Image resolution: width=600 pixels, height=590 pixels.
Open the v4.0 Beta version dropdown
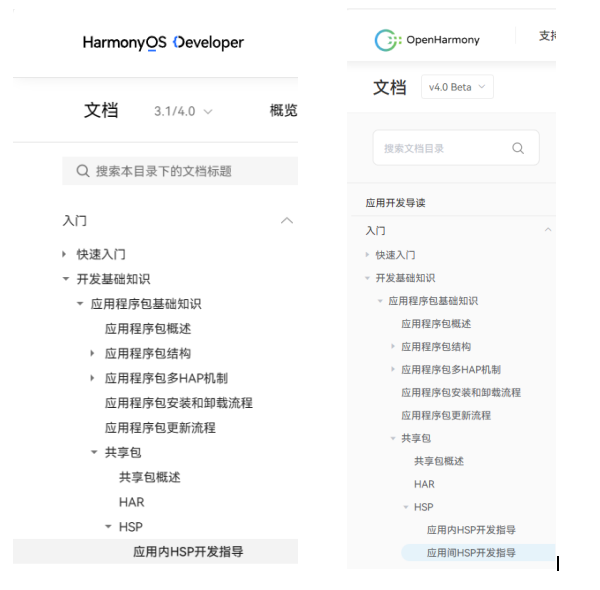457,87
